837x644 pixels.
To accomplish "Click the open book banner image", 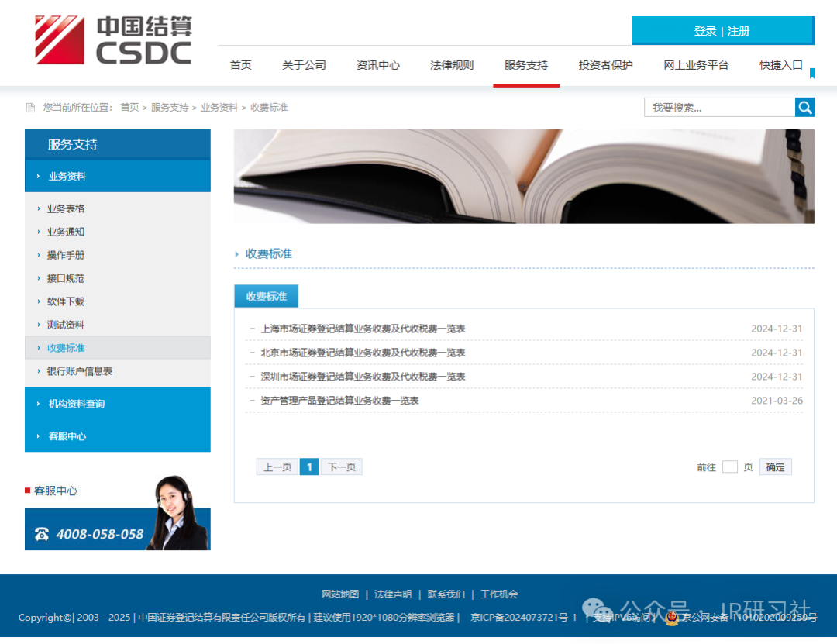I will [524, 176].
